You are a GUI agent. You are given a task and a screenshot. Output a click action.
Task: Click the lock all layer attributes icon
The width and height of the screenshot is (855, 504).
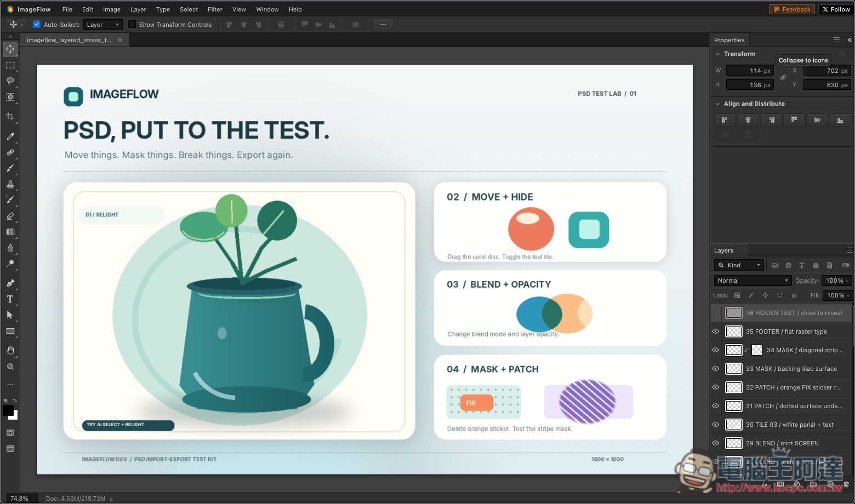click(794, 295)
